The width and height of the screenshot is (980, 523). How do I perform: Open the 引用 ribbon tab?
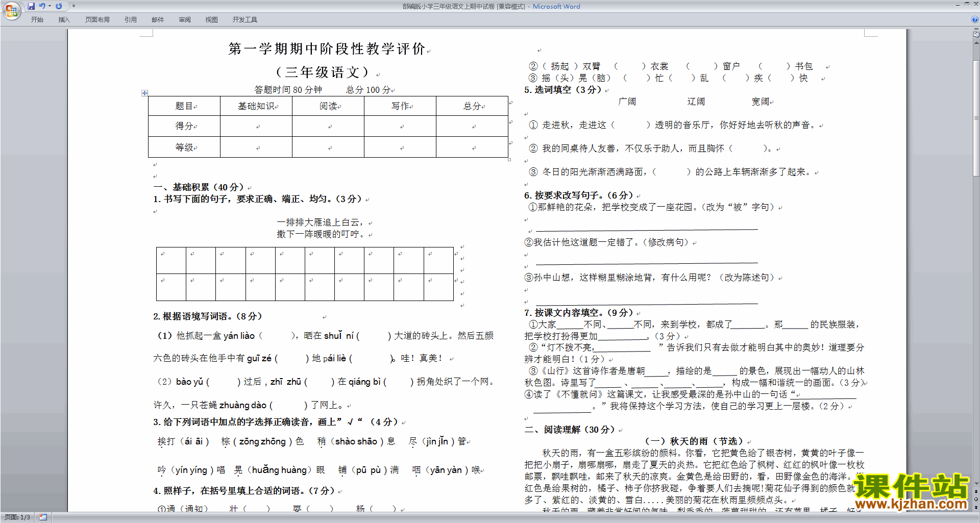tap(131, 20)
